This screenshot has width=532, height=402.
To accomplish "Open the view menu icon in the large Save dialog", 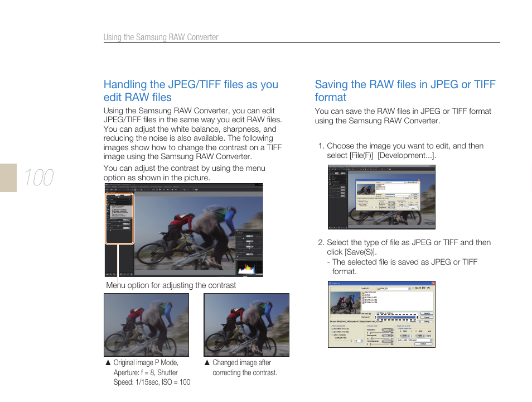I will [x=424, y=288].
